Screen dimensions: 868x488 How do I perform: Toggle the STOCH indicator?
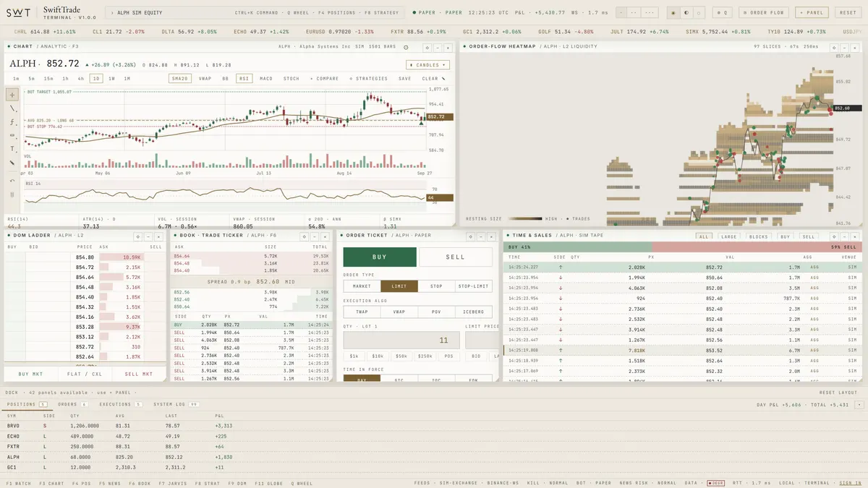292,78
